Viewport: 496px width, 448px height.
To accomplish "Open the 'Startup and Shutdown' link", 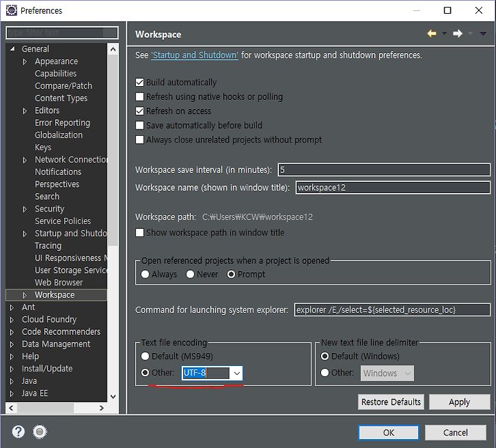I will [x=194, y=55].
